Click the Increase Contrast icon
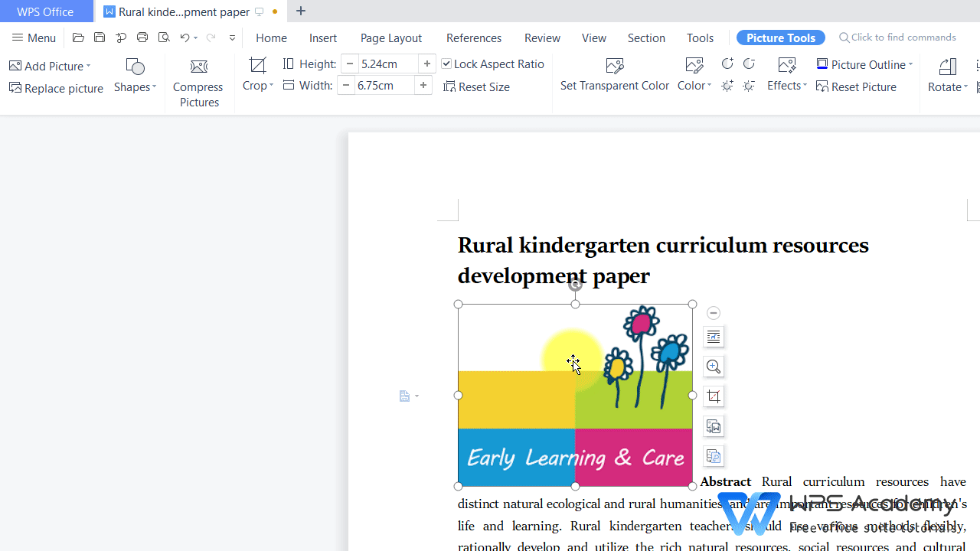Viewport: 980px width, 551px height. (x=727, y=64)
